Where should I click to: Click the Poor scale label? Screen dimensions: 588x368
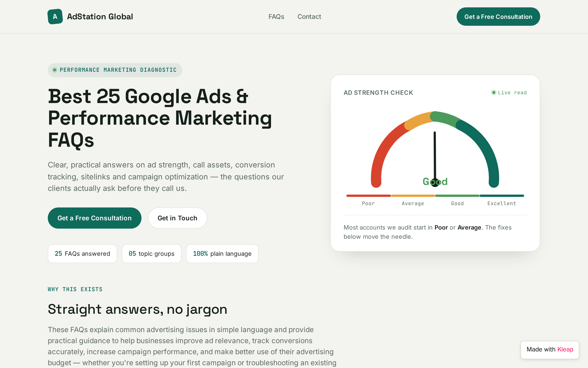pos(368,204)
